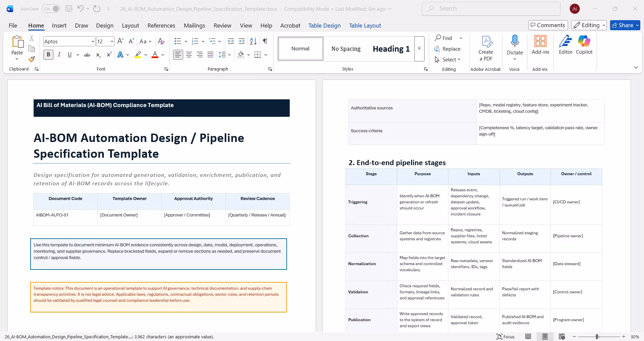Viewport: 644px width, 341px height.
Task: Click the Sort A to Z icon
Action: [253, 41]
